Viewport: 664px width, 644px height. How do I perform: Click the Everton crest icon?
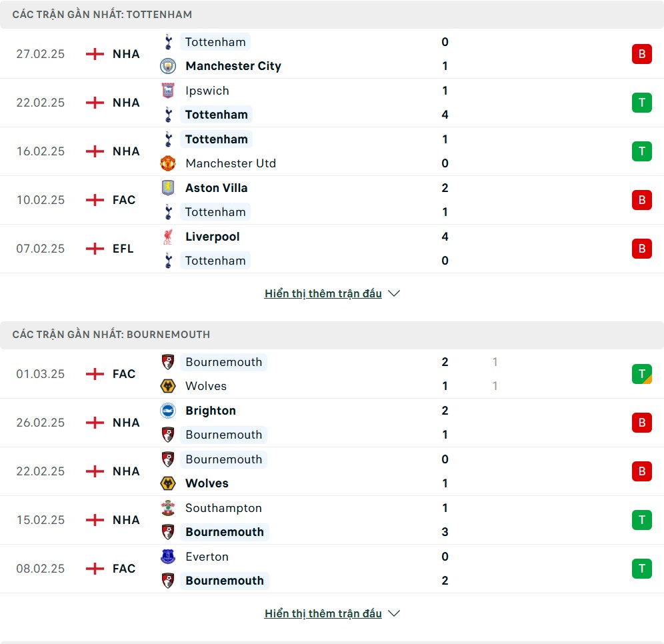[x=168, y=557]
